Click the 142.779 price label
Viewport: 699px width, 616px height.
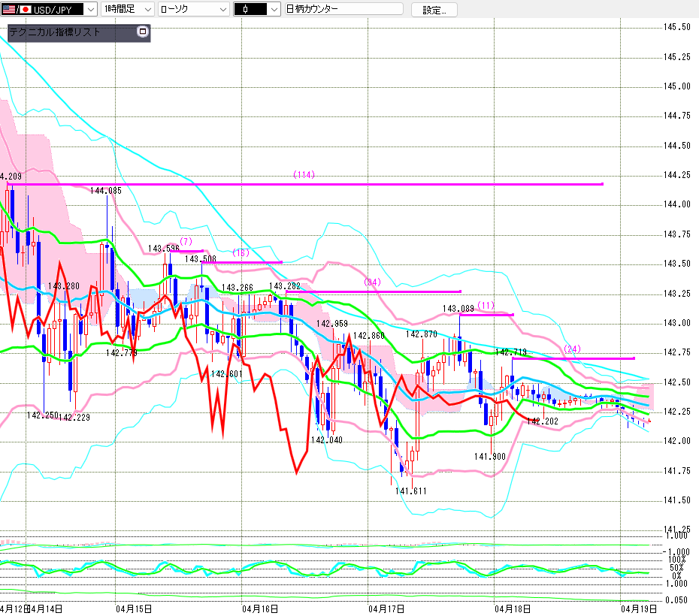122,353
